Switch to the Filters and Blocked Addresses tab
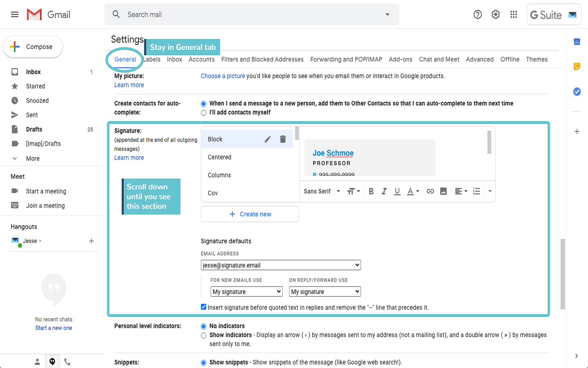 262,59
